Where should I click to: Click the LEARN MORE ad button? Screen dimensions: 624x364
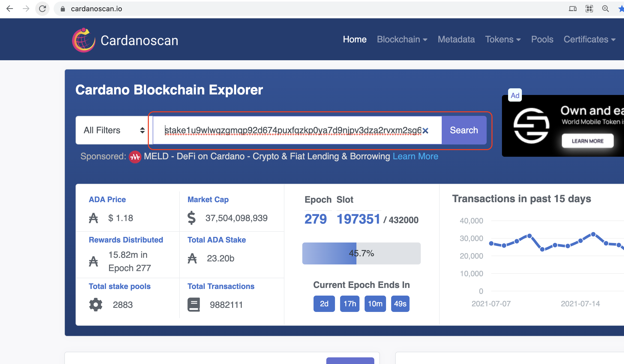(587, 141)
